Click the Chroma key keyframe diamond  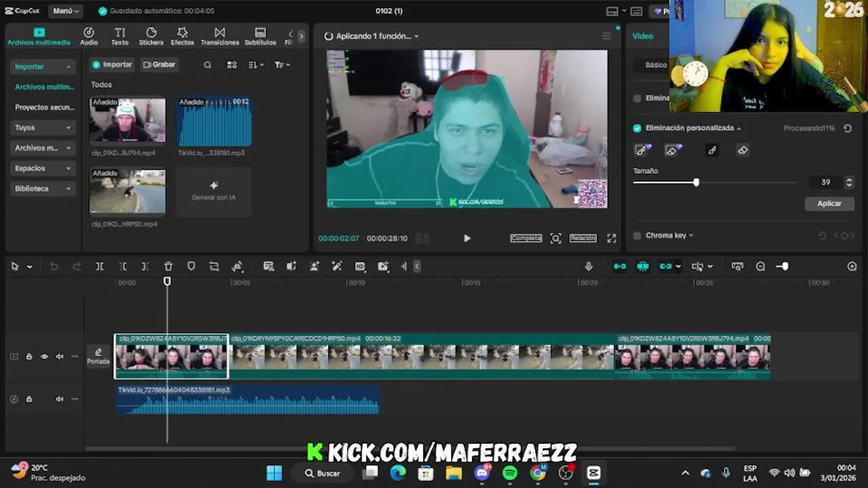844,235
